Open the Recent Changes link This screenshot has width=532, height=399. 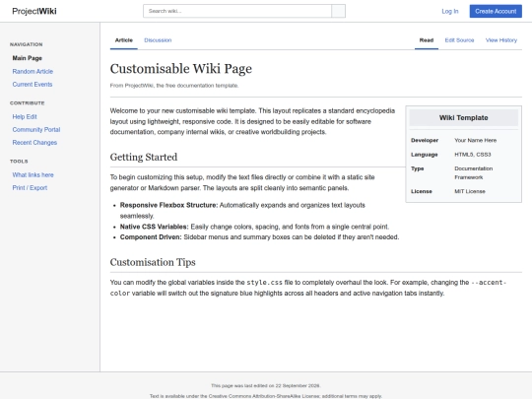34,143
